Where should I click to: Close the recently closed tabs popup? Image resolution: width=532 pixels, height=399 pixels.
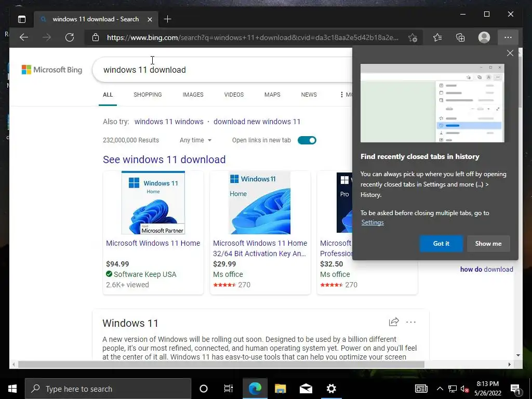click(x=510, y=53)
